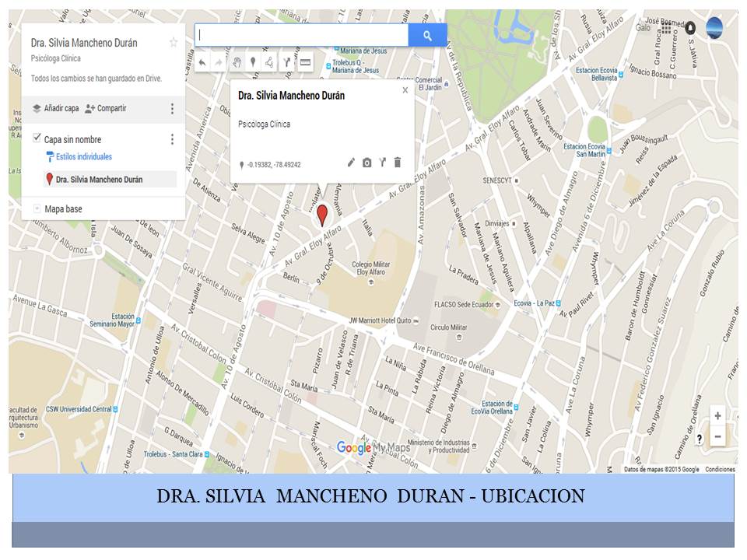Star the map title
This screenshot has width=747, height=560.
coord(174,43)
